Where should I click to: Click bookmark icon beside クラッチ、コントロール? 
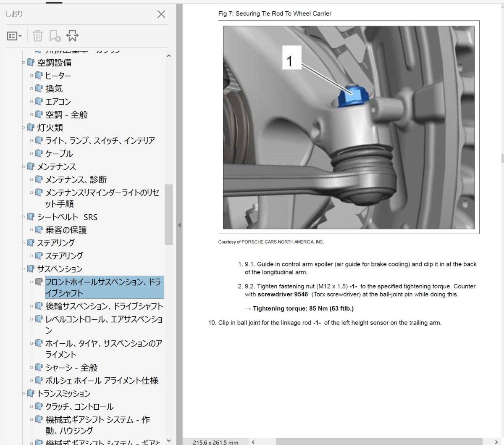39,407
